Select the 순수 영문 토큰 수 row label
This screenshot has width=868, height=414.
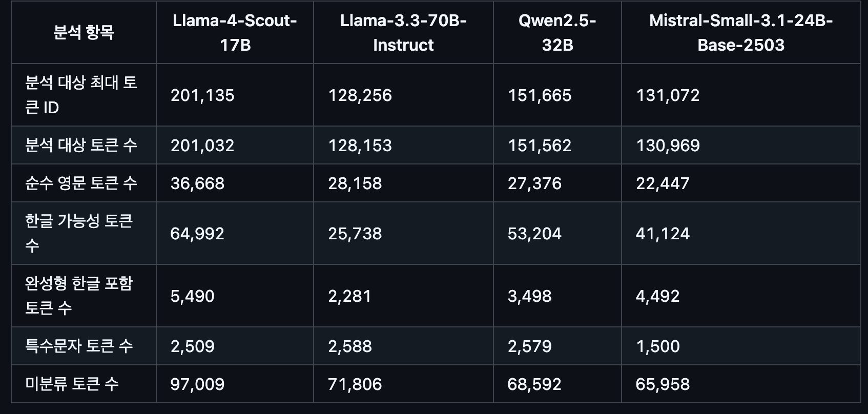[81, 183]
